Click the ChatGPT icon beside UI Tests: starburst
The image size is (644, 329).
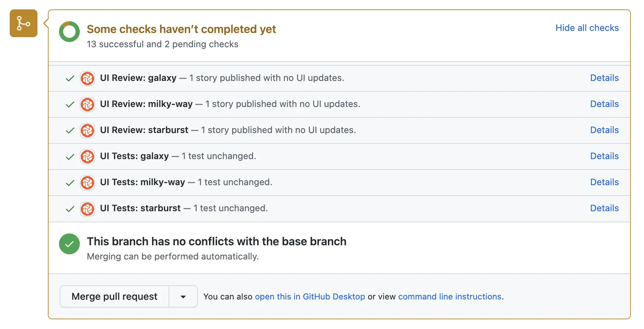click(x=87, y=208)
